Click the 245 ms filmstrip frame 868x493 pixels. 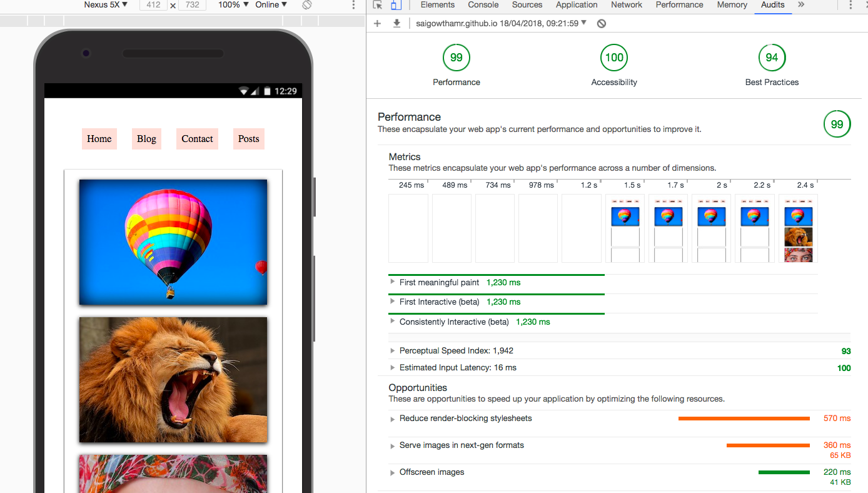tap(408, 228)
